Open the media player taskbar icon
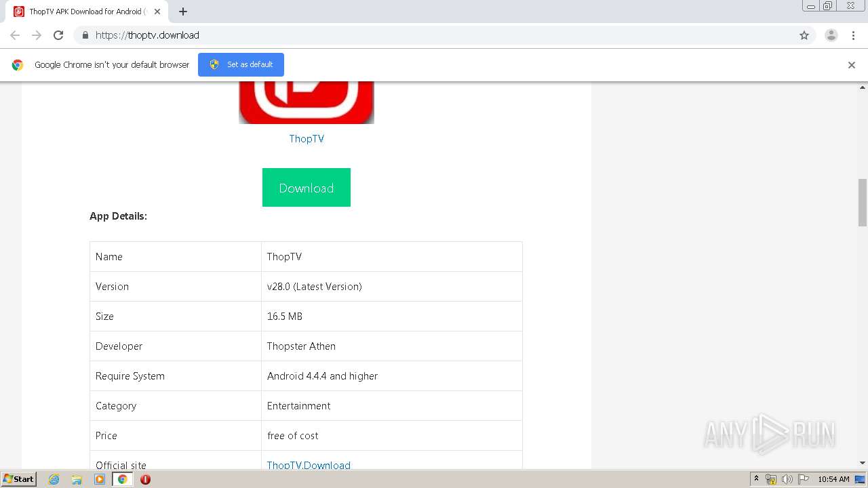 click(100, 479)
